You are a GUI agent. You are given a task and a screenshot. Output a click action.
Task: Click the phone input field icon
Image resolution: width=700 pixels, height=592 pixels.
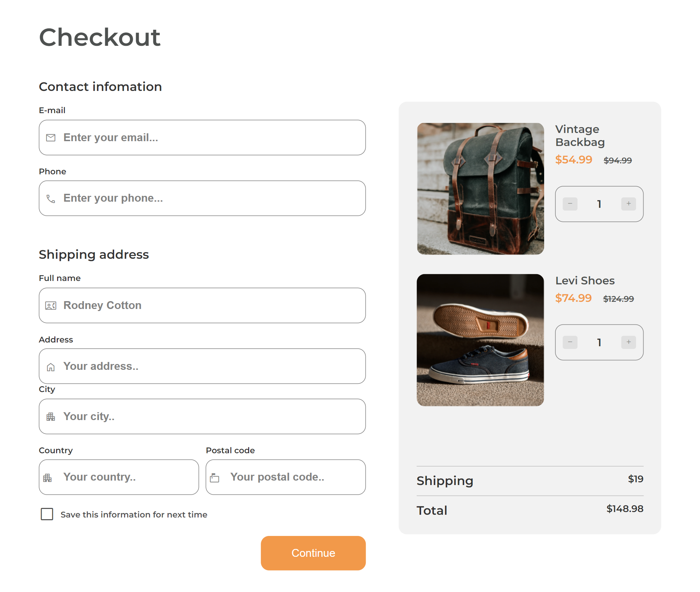pyautogui.click(x=51, y=198)
